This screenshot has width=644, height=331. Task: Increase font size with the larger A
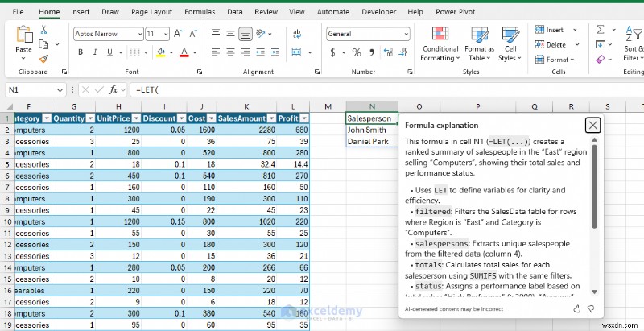(177, 34)
